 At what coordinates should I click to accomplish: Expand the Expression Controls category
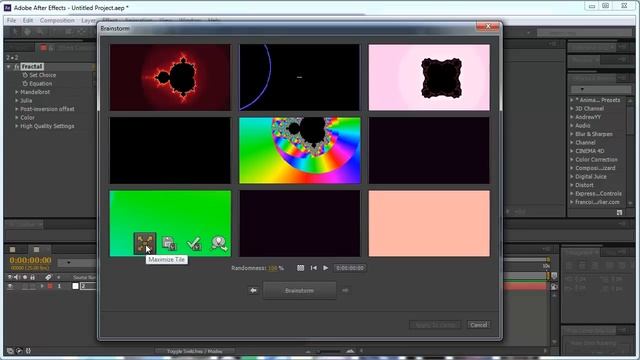click(572, 194)
